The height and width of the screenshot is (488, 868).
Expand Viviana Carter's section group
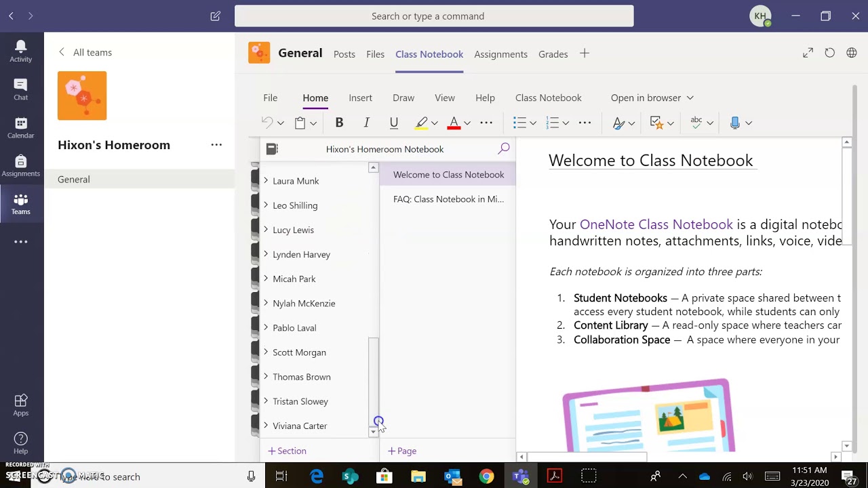click(x=266, y=425)
